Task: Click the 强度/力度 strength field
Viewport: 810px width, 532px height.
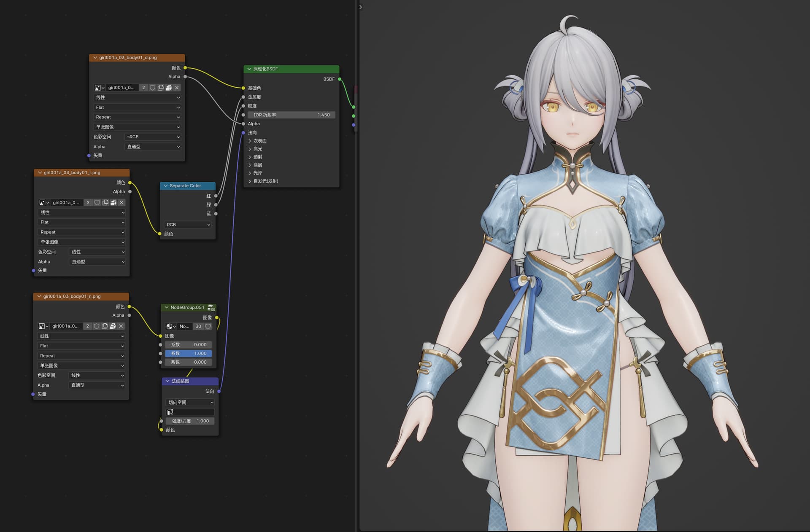Action: tap(190, 421)
